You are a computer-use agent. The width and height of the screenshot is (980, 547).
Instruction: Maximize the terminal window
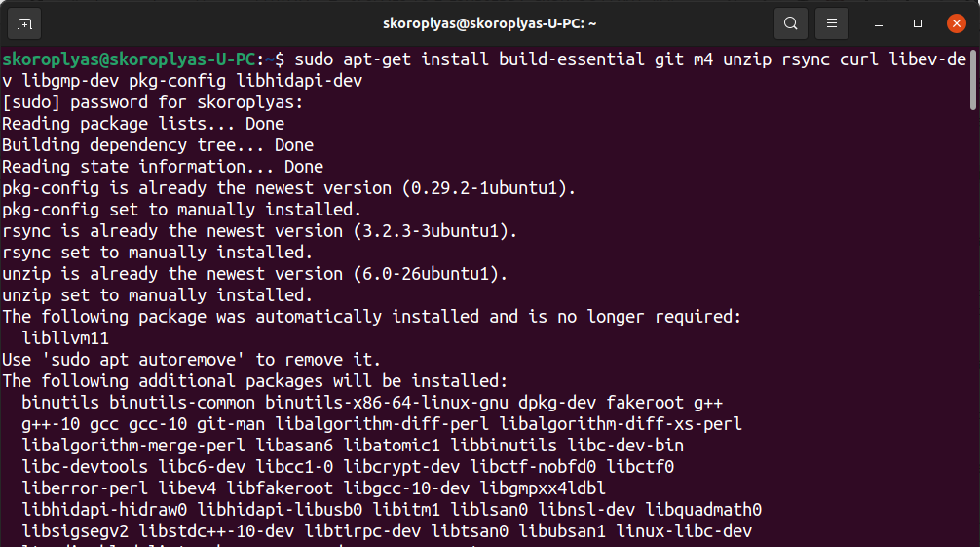point(918,23)
